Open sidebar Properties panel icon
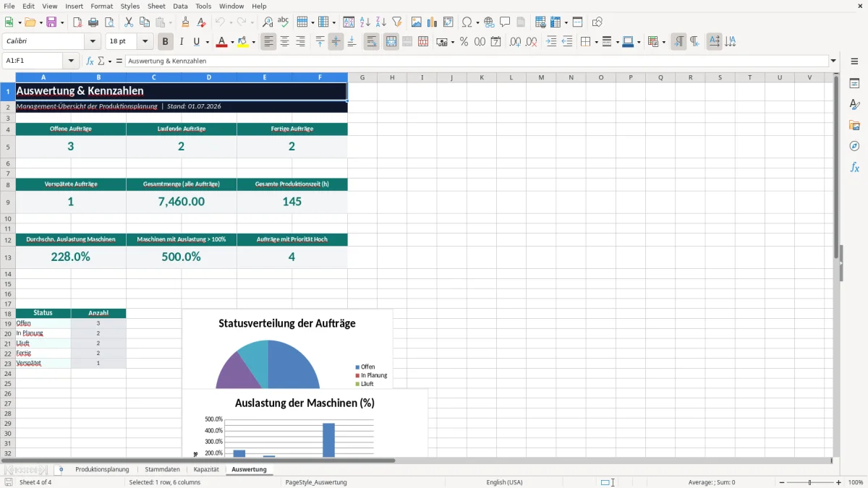This screenshot has width=868, height=488. pos(854,84)
